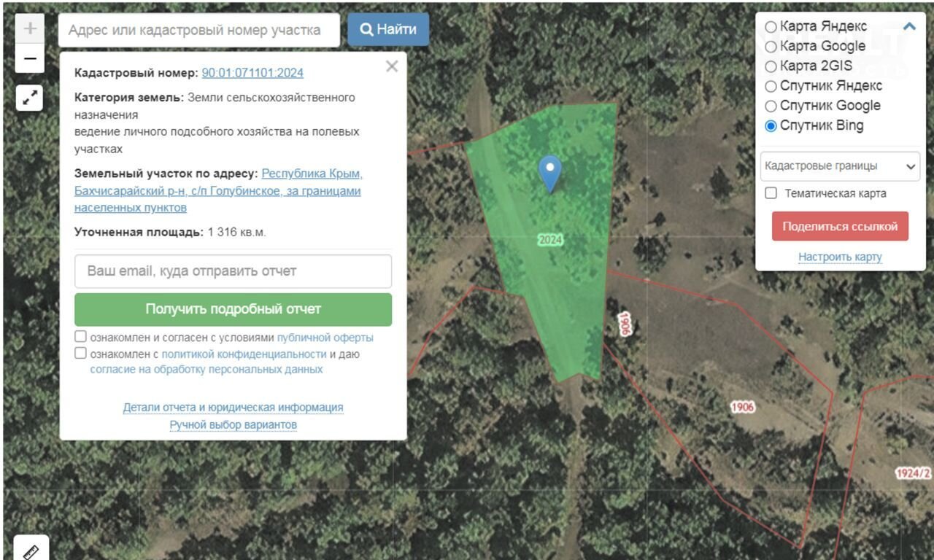This screenshot has width=934, height=560.
Task: Zoom out with the minus button
Action: (30, 58)
